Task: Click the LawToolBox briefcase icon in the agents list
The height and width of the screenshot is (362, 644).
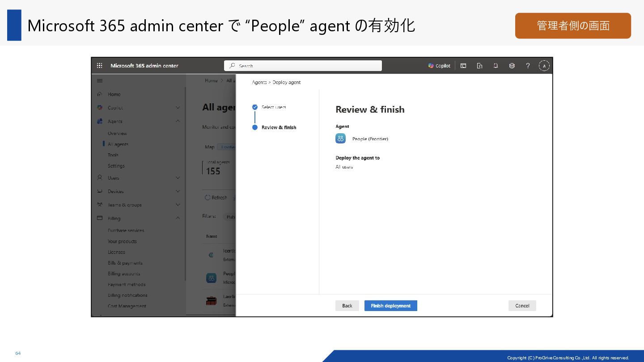Action: [212, 300]
